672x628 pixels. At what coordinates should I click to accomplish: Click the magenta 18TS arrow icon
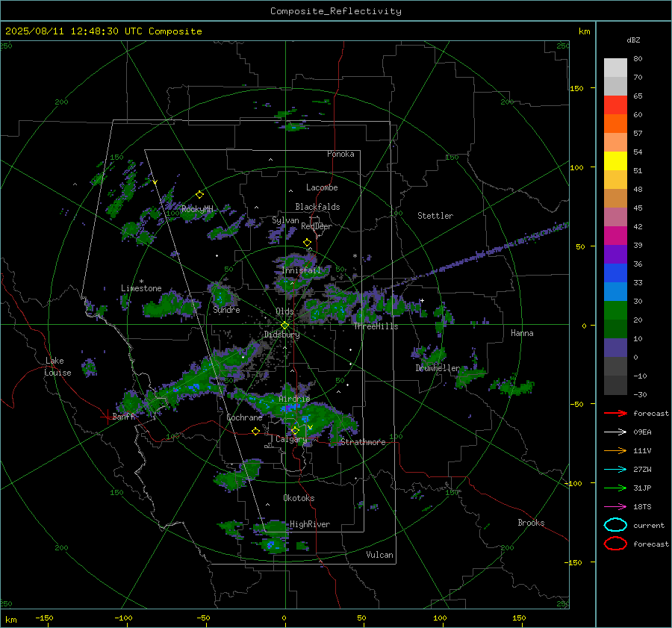615,507
